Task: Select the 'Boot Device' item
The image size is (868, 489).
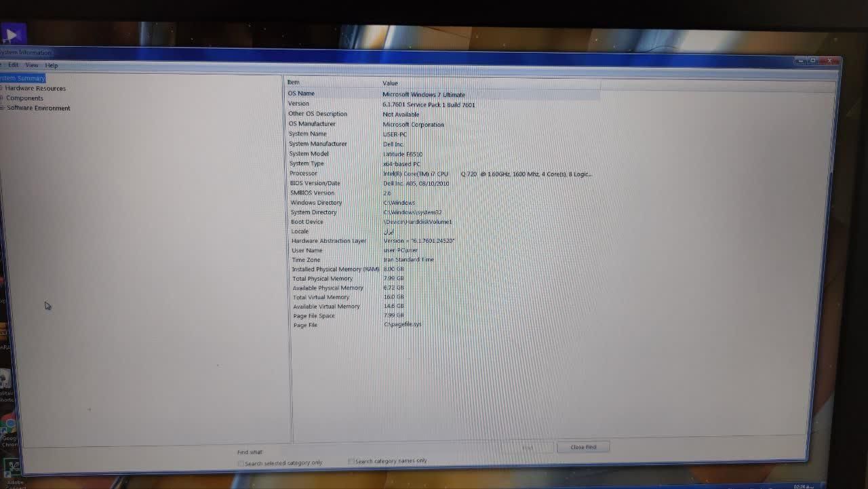Action: point(307,222)
